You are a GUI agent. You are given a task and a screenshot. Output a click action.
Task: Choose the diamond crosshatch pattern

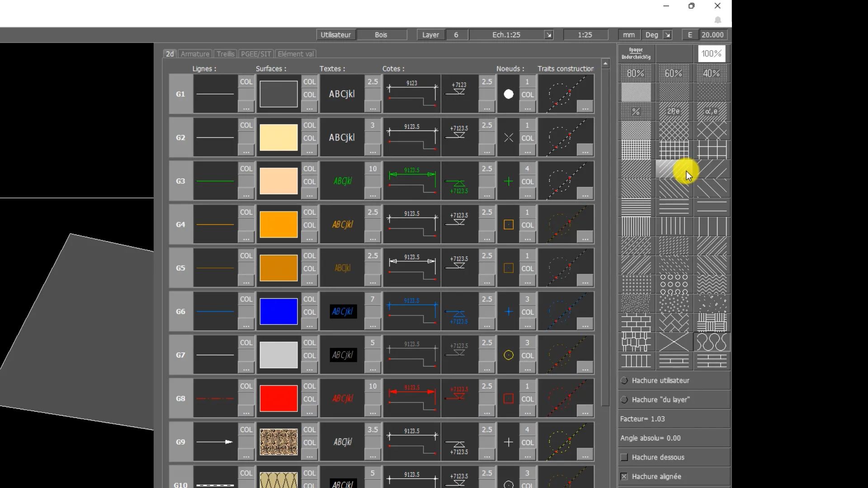coord(674,131)
